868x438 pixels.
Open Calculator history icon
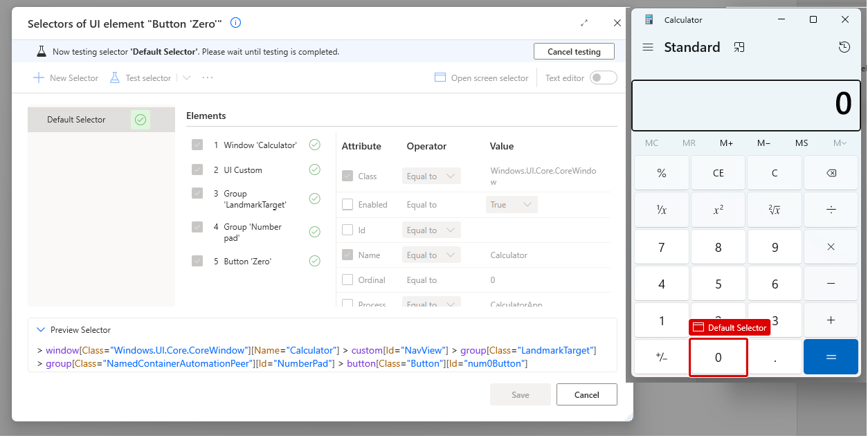(x=844, y=47)
